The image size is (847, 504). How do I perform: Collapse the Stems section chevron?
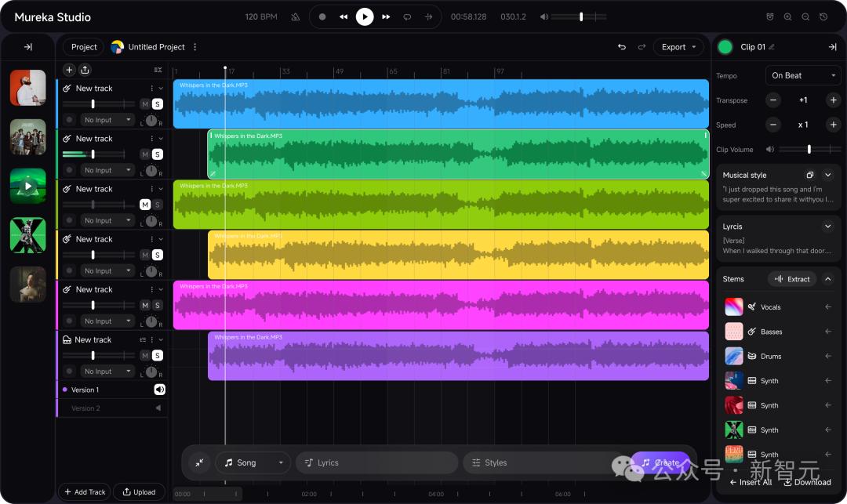pyautogui.click(x=827, y=279)
